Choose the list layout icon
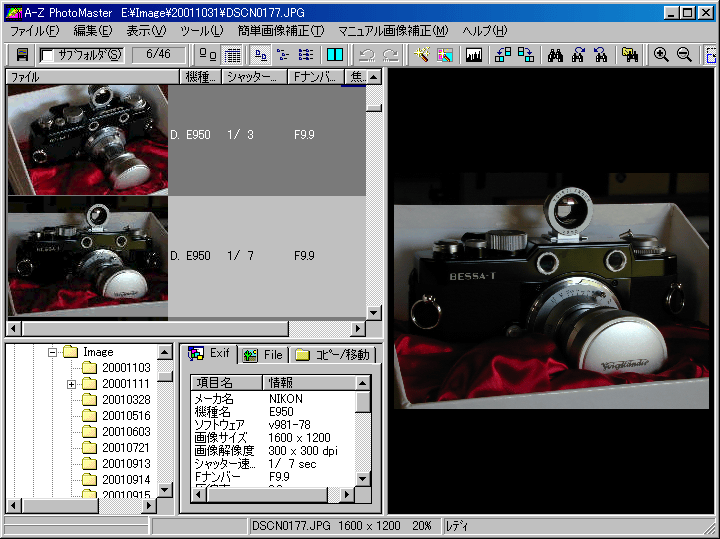720x539 pixels. [x=305, y=55]
